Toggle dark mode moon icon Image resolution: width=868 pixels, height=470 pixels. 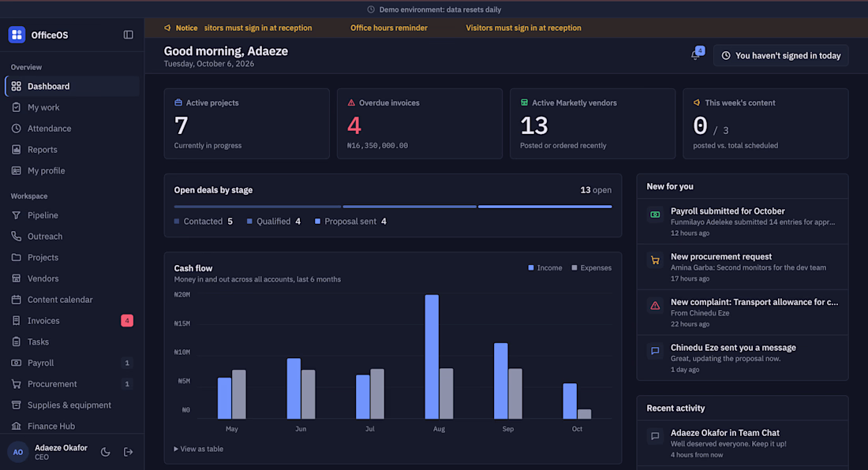click(105, 453)
